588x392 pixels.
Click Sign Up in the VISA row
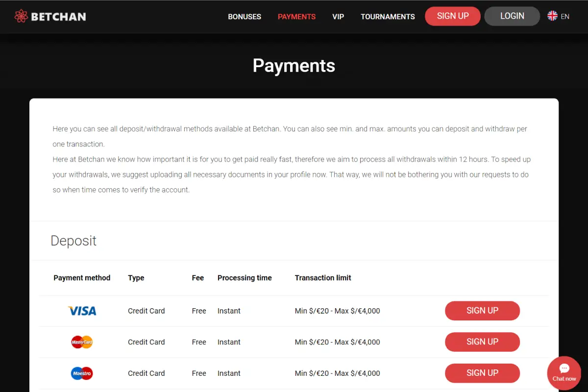pos(482,311)
